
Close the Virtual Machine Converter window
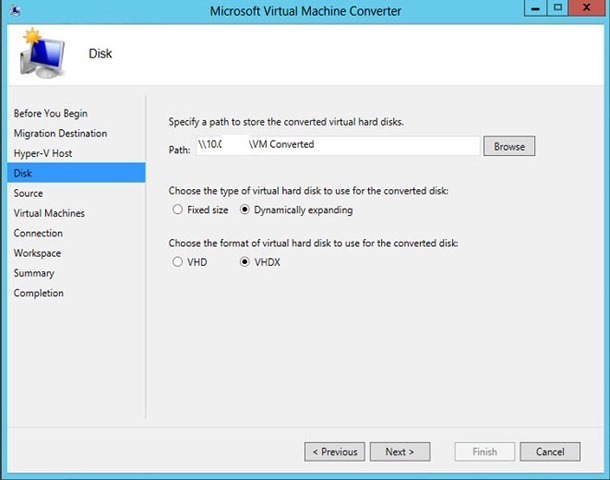(x=587, y=8)
